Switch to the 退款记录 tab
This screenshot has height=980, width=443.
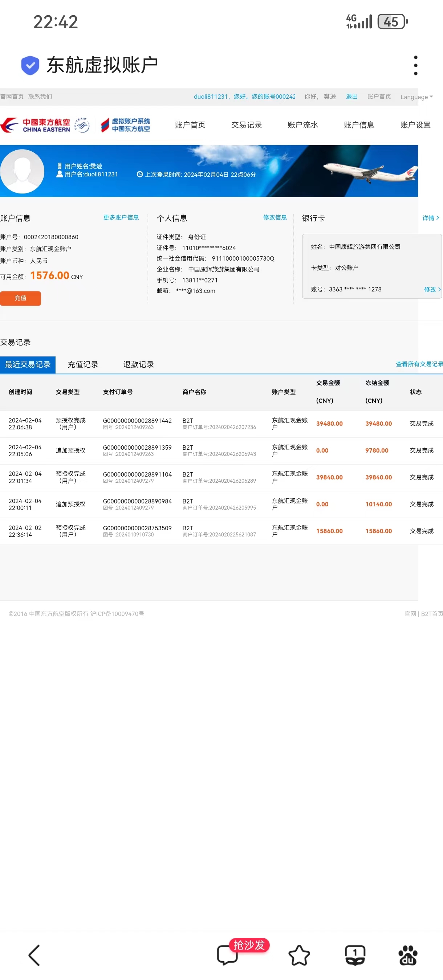point(139,364)
